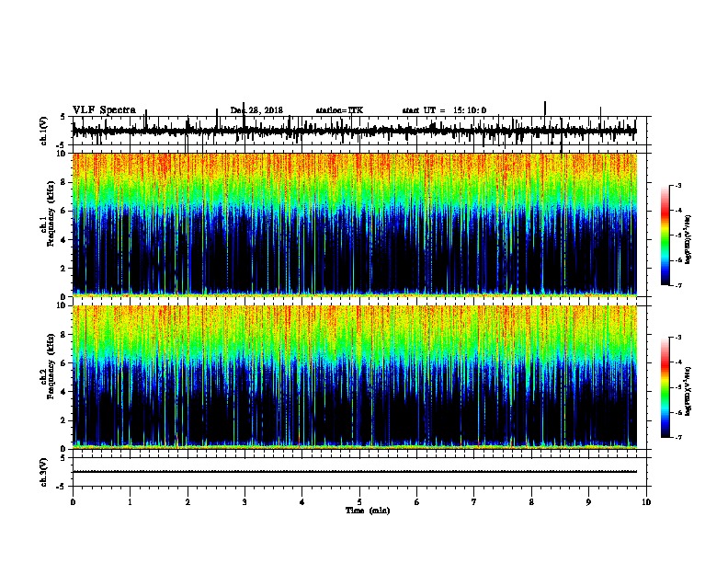Click the ch.2 spectrogram panel
Screen dimensions: 728x563
[x=355, y=377]
